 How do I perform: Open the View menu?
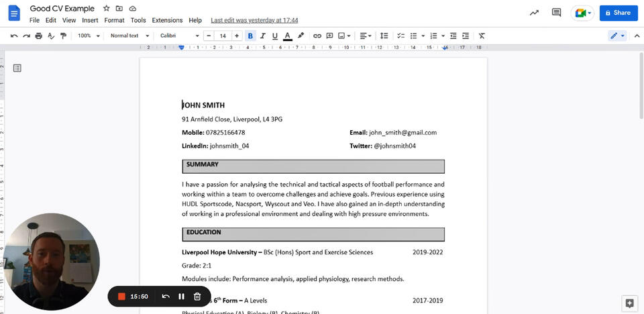69,20
